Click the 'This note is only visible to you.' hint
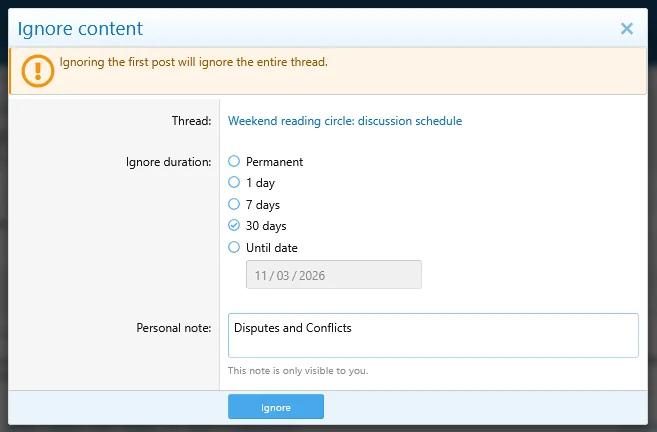Screen dimensions: 657x432 [x=298, y=370]
